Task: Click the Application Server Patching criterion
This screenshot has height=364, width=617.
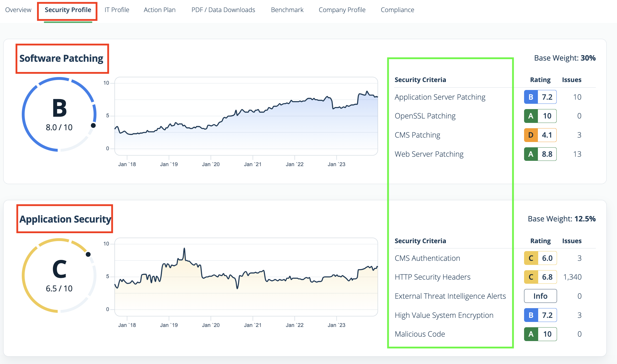Action: tap(440, 97)
